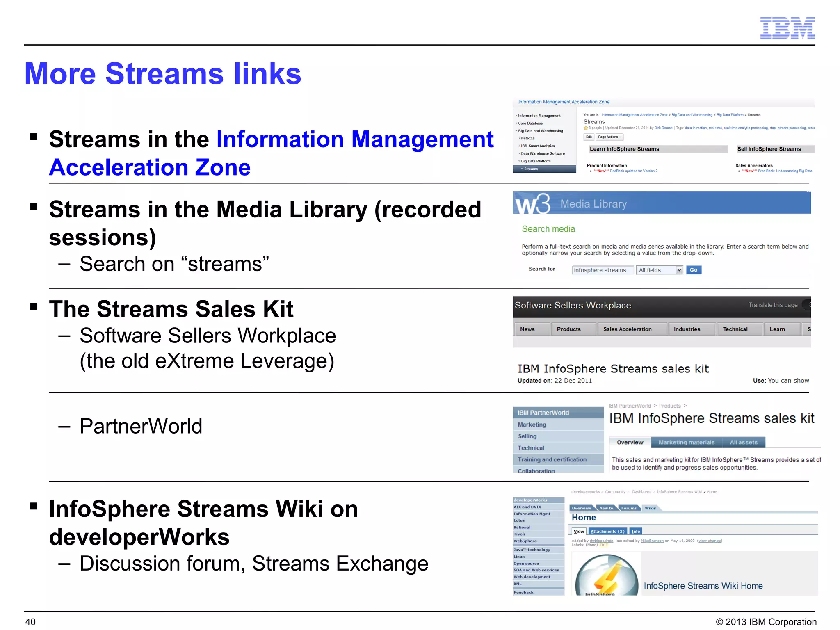Open the Page Actions dropdown

pos(609,137)
